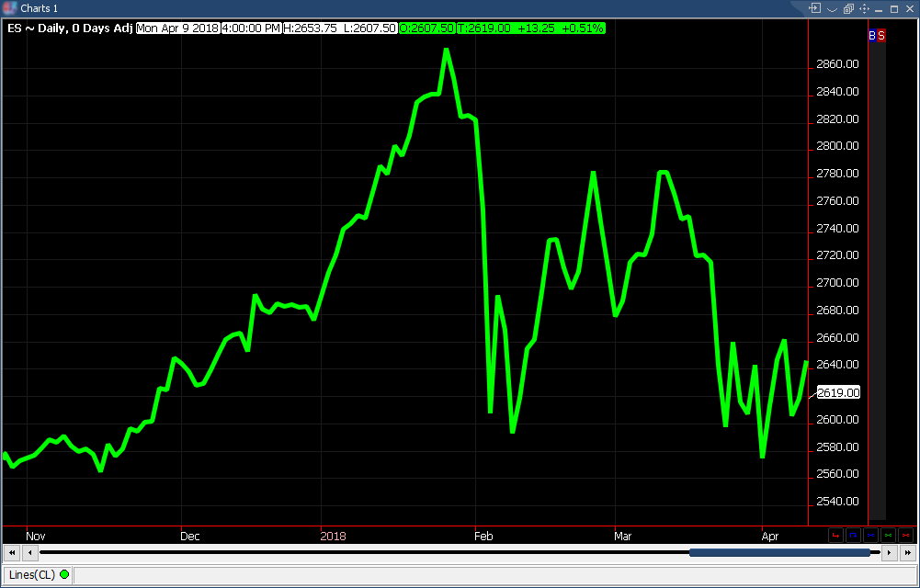Click the 'O:2607.50' open value

point(426,28)
